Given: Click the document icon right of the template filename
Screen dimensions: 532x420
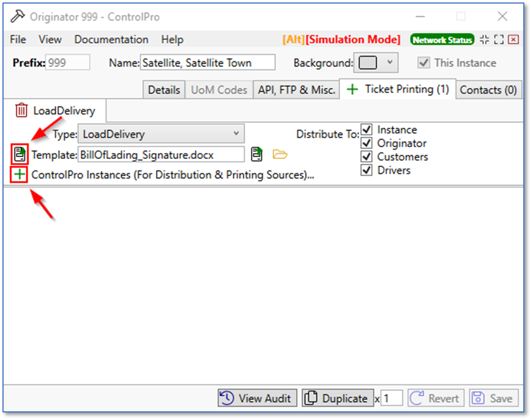Looking at the screenshot, I should [x=256, y=154].
